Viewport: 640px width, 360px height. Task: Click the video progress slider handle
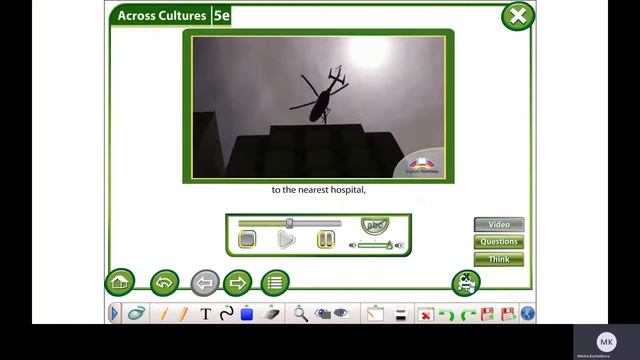[289, 223]
